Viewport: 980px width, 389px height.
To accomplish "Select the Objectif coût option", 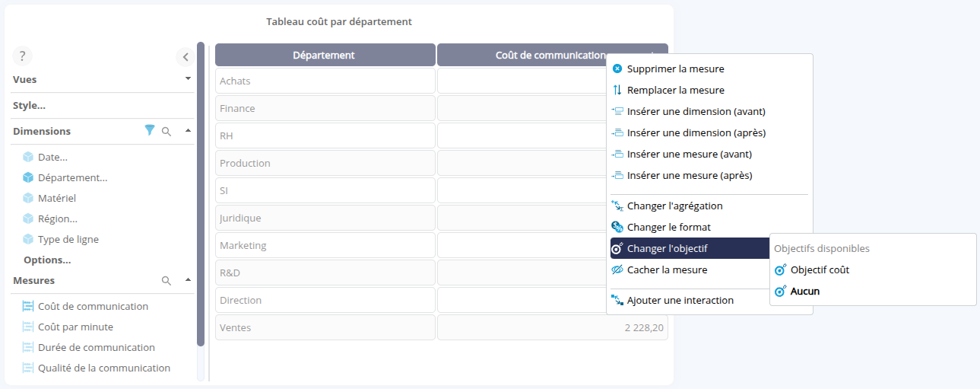I will [820, 270].
